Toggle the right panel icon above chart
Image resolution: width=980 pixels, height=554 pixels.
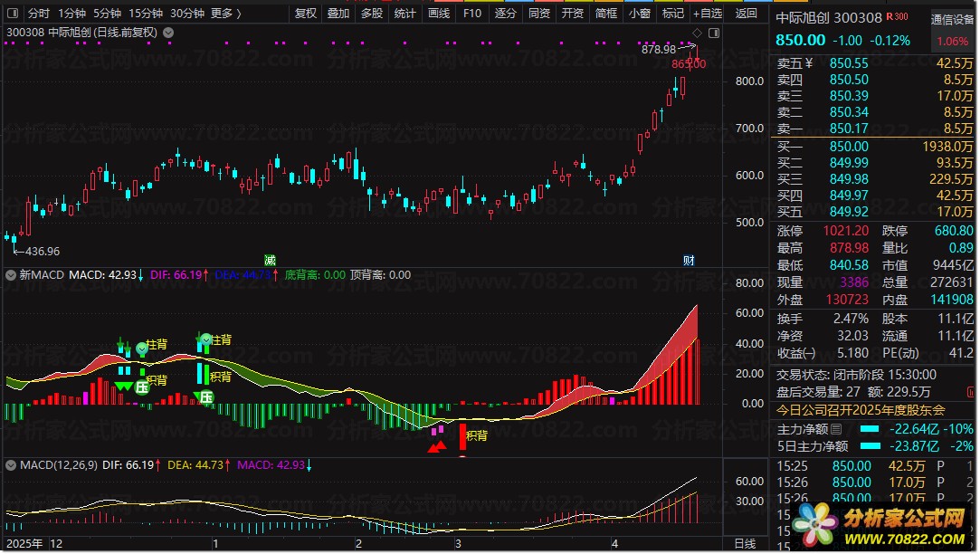pyautogui.click(x=713, y=32)
